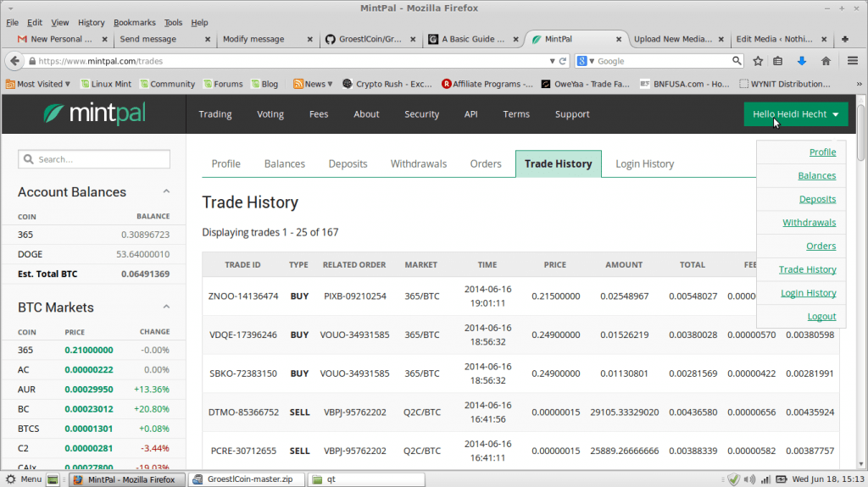
Task: Reload the page with the refresh icon
Action: (563, 61)
